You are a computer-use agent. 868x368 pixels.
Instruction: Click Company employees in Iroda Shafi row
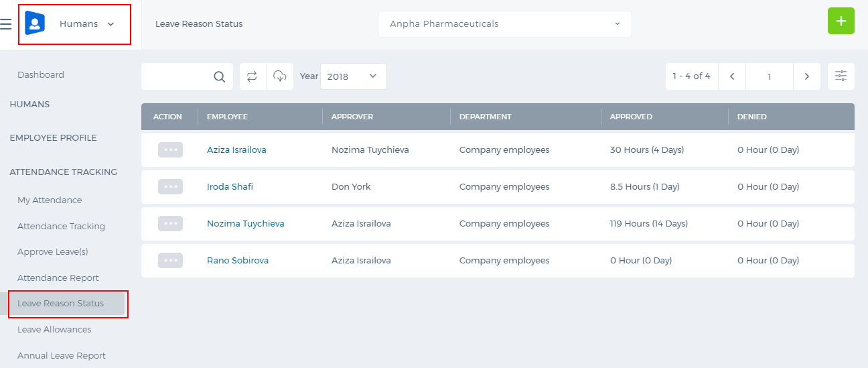504,187
